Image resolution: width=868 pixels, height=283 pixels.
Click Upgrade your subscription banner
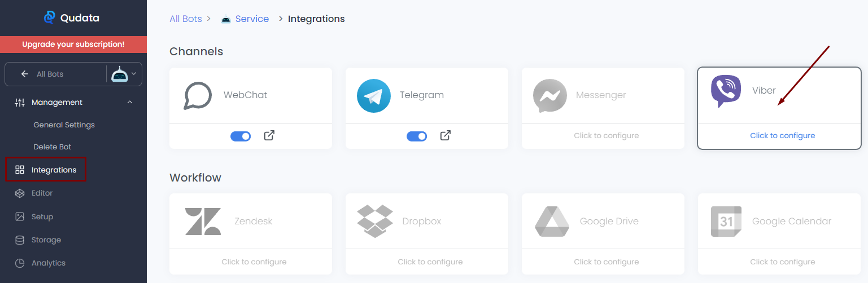tap(73, 44)
